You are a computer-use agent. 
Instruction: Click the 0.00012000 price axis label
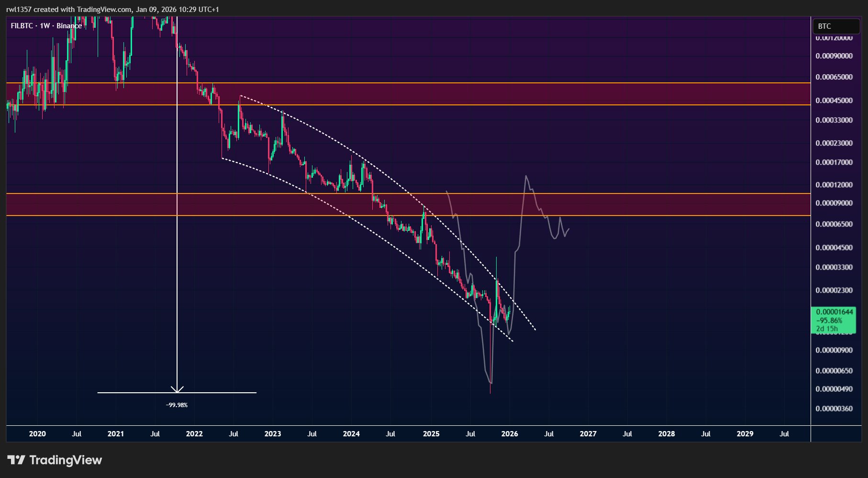[834, 185]
